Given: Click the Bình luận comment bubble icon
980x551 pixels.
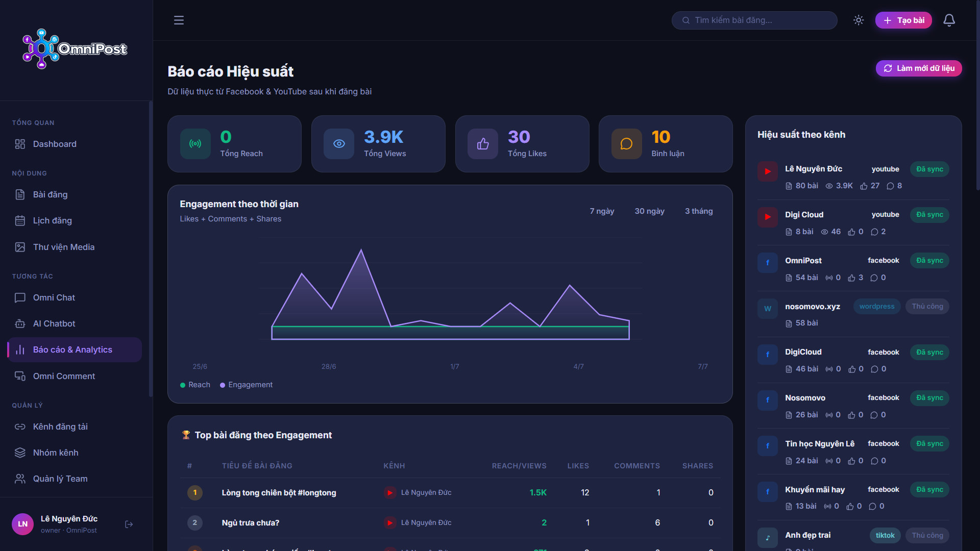Looking at the screenshot, I should click(x=626, y=144).
